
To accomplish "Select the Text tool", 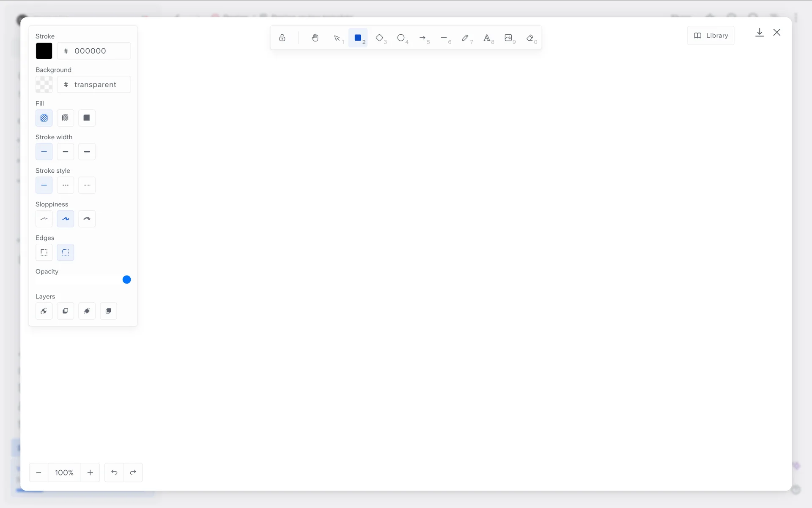I will point(487,38).
